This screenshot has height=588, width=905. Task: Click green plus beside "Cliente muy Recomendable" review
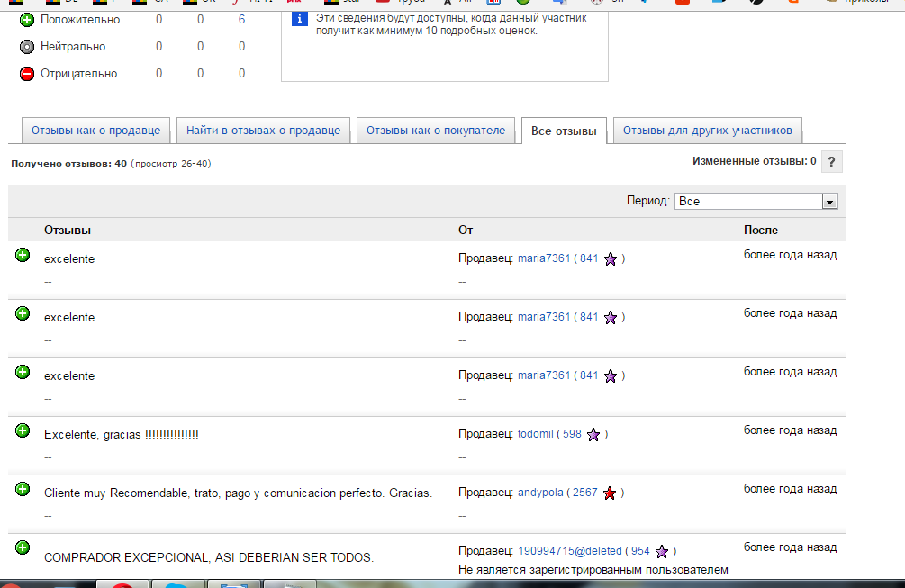23,489
